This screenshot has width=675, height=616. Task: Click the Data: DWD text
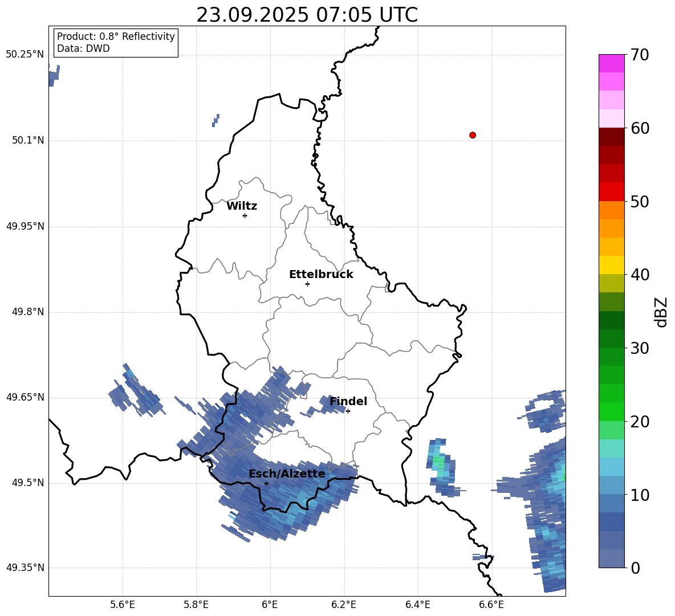83,48
